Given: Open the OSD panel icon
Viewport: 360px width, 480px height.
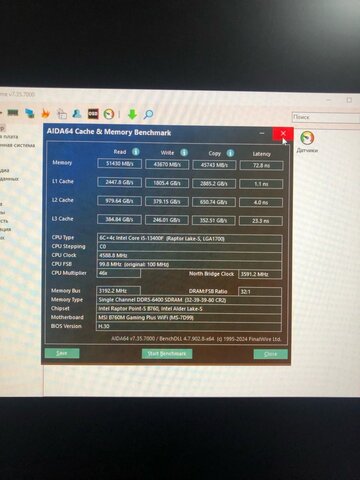Looking at the screenshot, I should (93, 114).
